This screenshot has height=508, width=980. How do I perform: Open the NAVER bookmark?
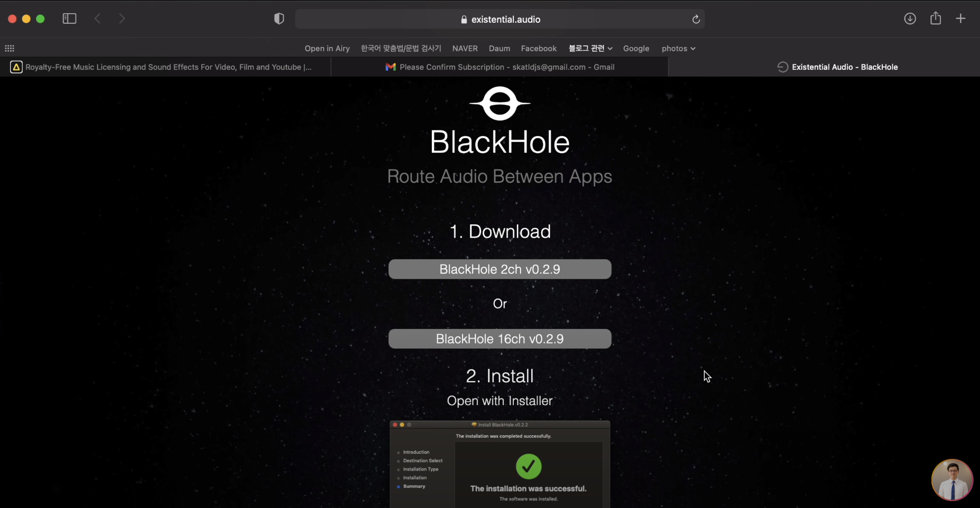pyautogui.click(x=465, y=49)
